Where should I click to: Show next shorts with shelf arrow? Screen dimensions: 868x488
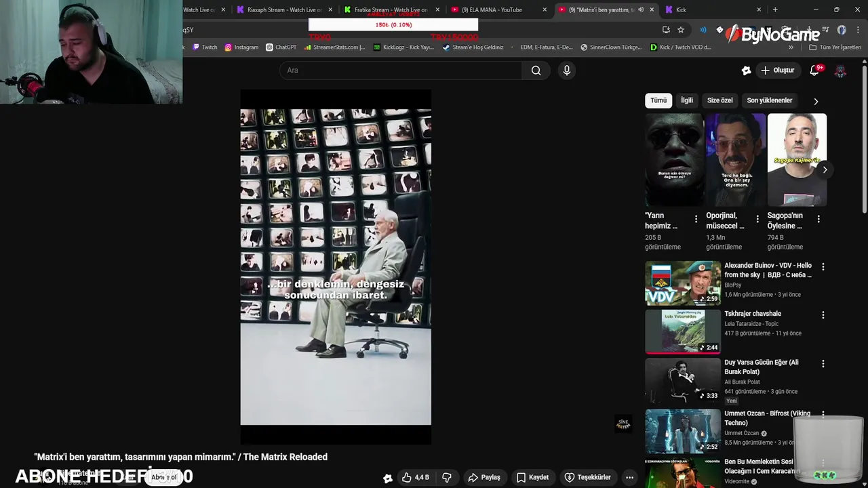(825, 169)
